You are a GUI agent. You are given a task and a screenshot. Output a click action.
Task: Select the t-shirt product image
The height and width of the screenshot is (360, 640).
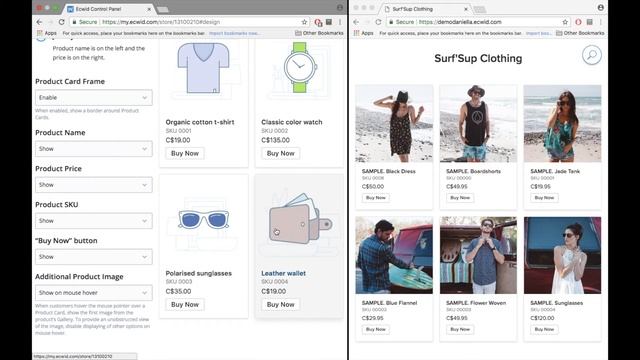[x=203, y=68]
